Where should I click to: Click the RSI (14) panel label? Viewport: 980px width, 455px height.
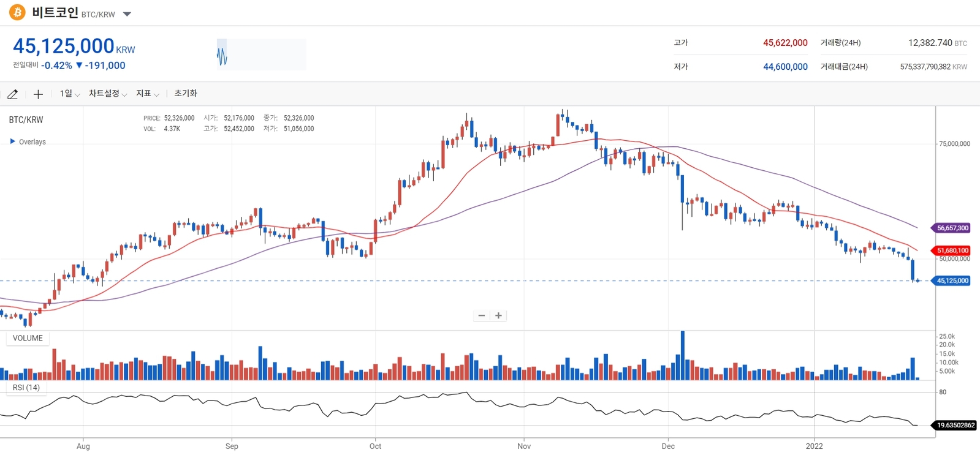click(x=26, y=388)
